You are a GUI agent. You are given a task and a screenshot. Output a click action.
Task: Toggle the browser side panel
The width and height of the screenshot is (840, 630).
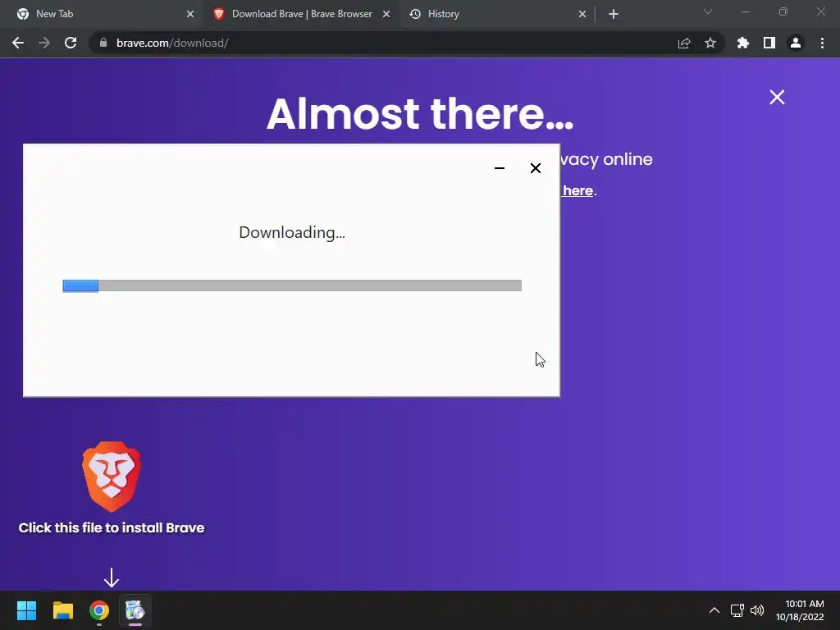(769, 43)
